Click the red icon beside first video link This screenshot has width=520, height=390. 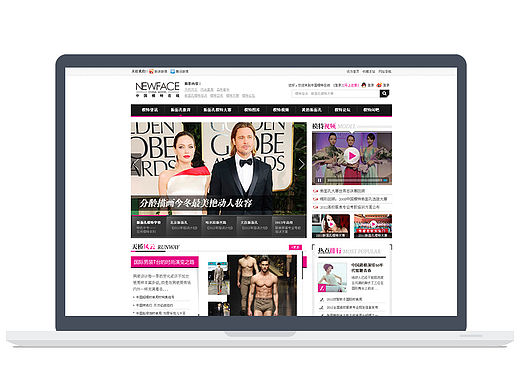pos(315,191)
